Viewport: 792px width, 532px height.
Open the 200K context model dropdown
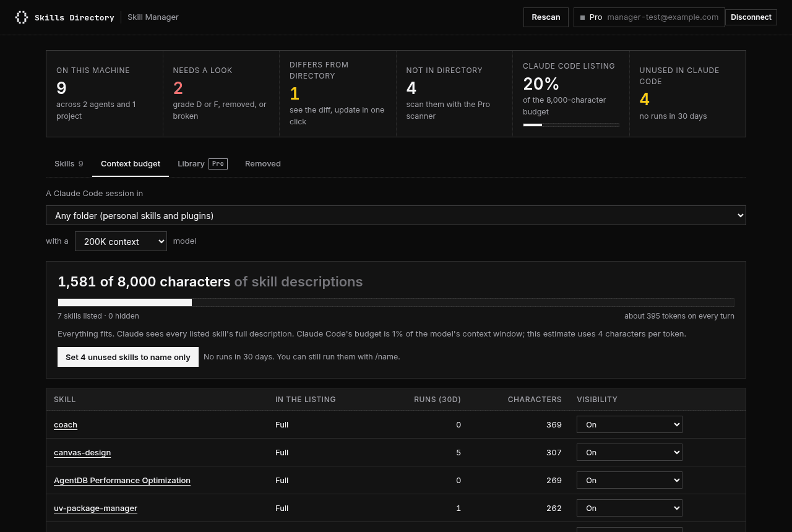coord(121,241)
